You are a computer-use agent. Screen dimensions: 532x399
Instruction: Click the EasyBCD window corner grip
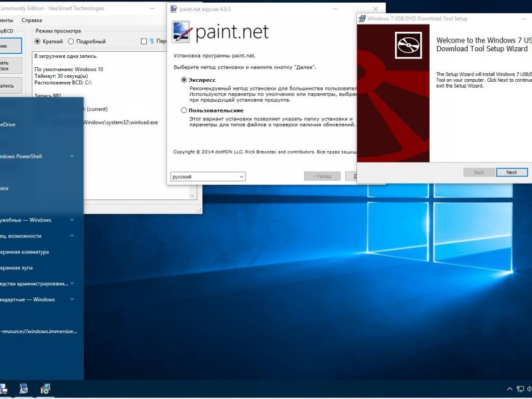(199, 211)
